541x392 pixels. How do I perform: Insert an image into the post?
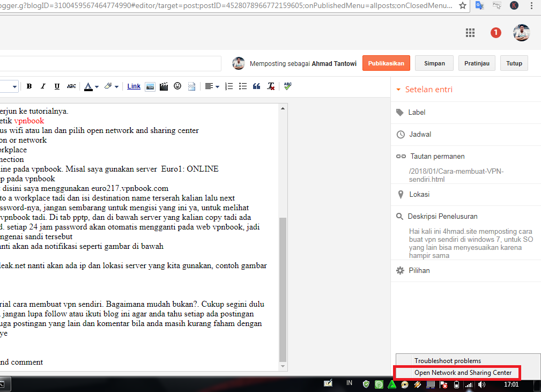pyautogui.click(x=150, y=87)
